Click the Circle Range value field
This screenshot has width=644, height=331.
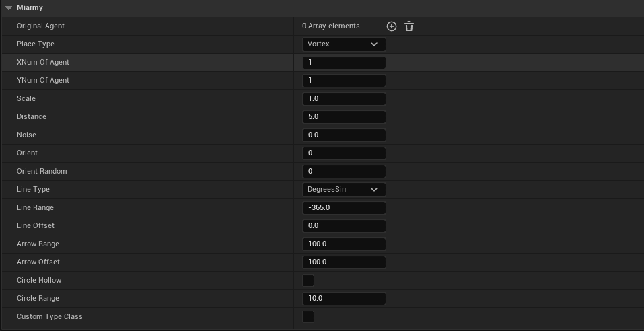(x=344, y=299)
